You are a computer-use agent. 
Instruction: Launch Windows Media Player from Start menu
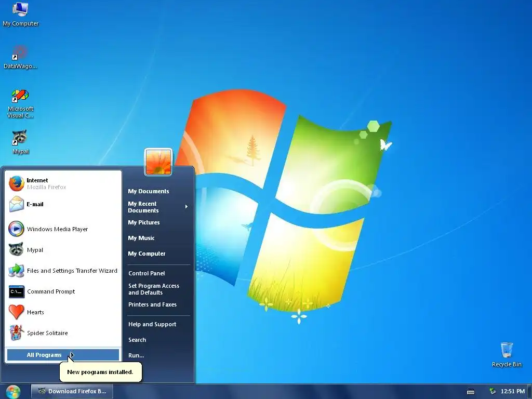pos(63,229)
